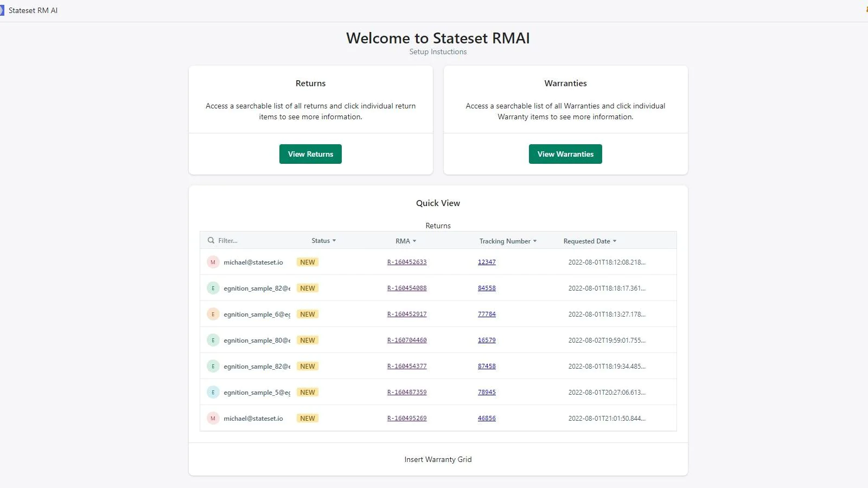Click date 2022-08-01T18:19:34.485
This screenshot has height=488, width=868.
click(x=607, y=366)
